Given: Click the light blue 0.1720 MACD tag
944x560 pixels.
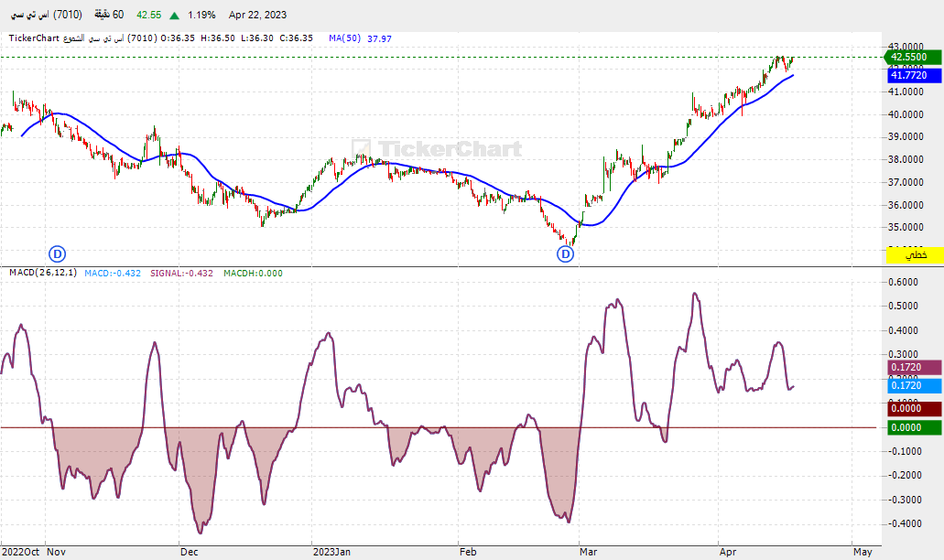Looking at the screenshot, I should pyautogui.click(x=915, y=385).
